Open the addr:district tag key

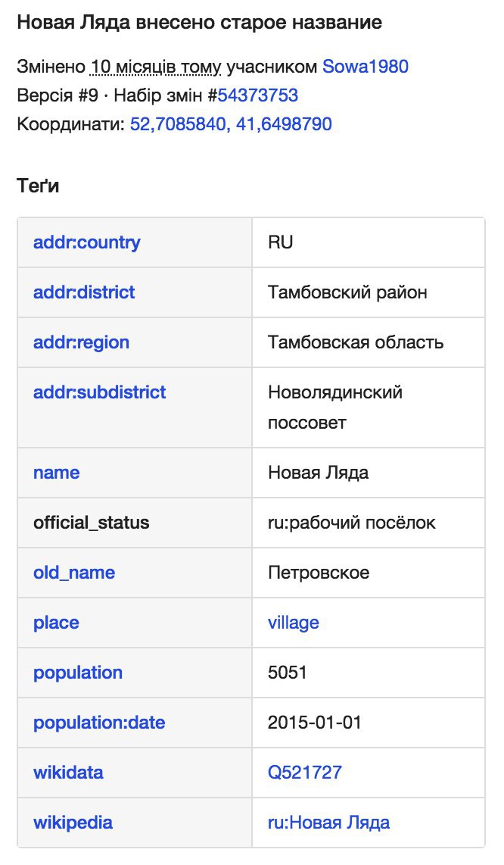click(x=84, y=292)
